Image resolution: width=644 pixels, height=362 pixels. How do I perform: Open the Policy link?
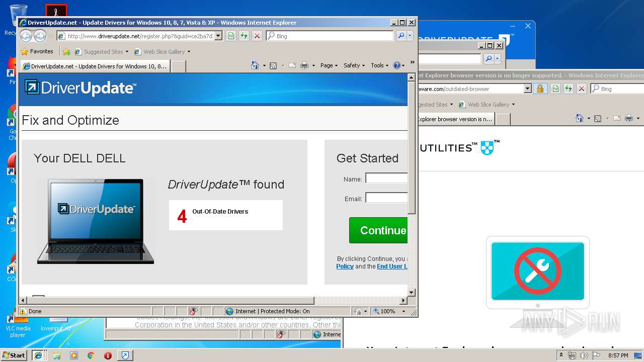point(345,266)
